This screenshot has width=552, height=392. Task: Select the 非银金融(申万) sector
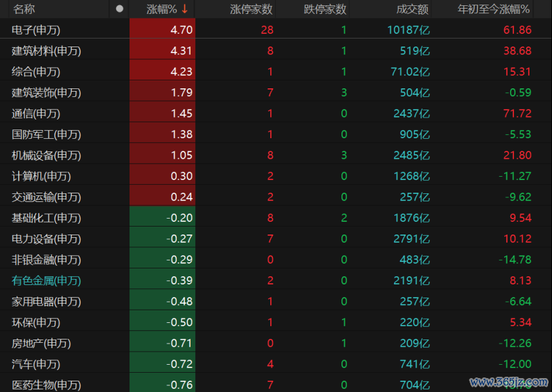pyautogui.click(x=46, y=260)
